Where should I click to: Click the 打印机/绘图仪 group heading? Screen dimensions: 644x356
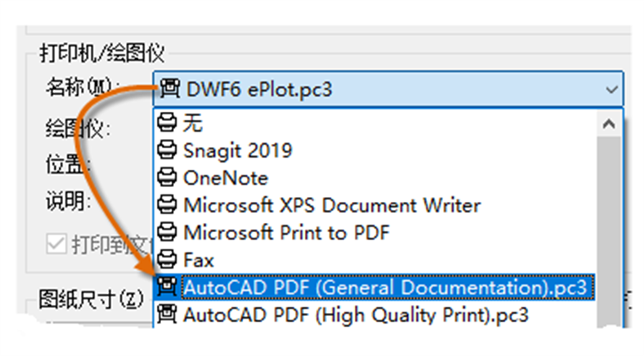click(x=102, y=53)
